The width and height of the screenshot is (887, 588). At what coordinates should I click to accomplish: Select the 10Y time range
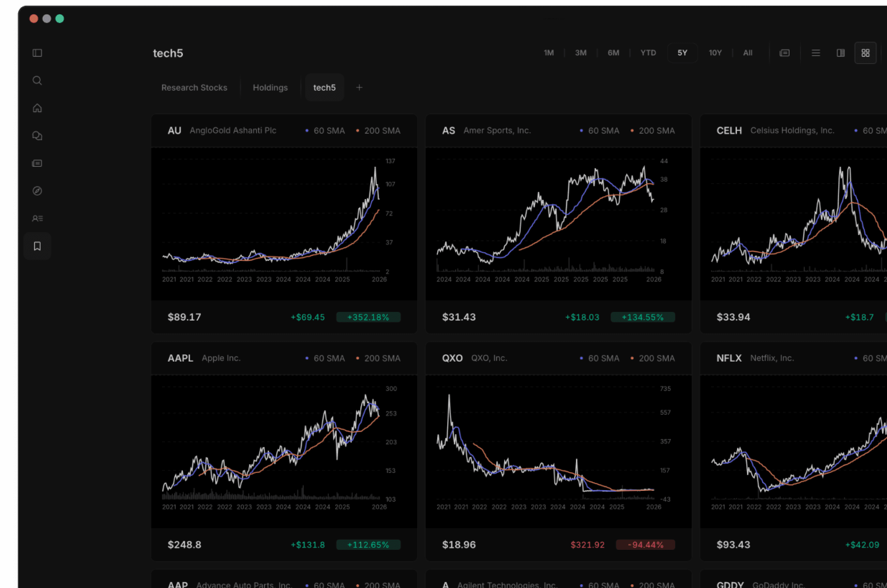coord(715,53)
